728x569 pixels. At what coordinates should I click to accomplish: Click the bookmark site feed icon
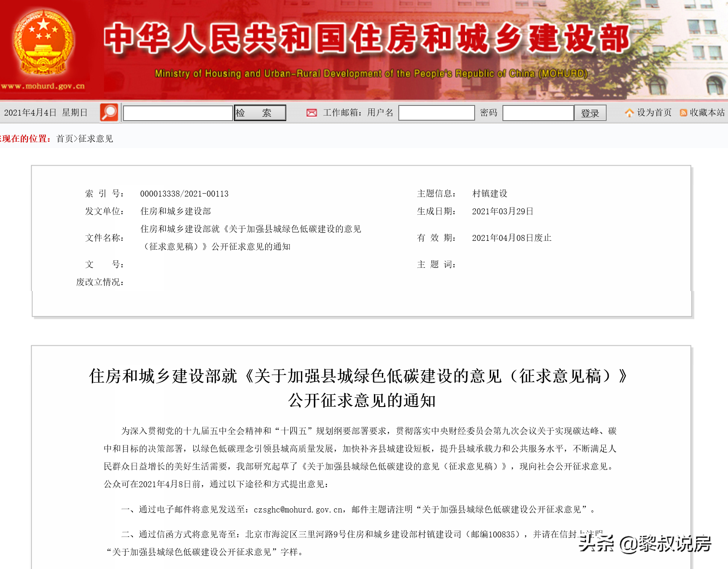click(683, 113)
